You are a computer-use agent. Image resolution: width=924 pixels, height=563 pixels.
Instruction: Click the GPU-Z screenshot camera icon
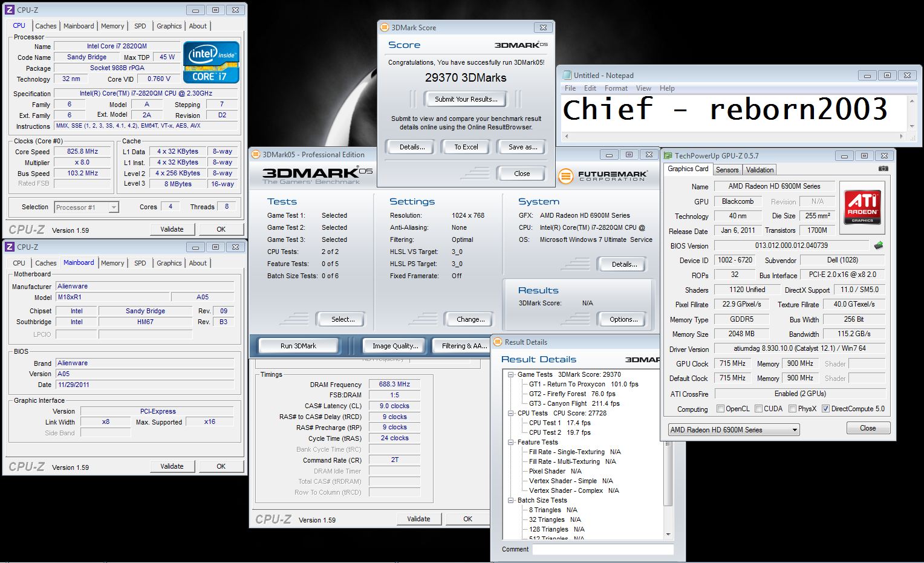(x=883, y=169)
